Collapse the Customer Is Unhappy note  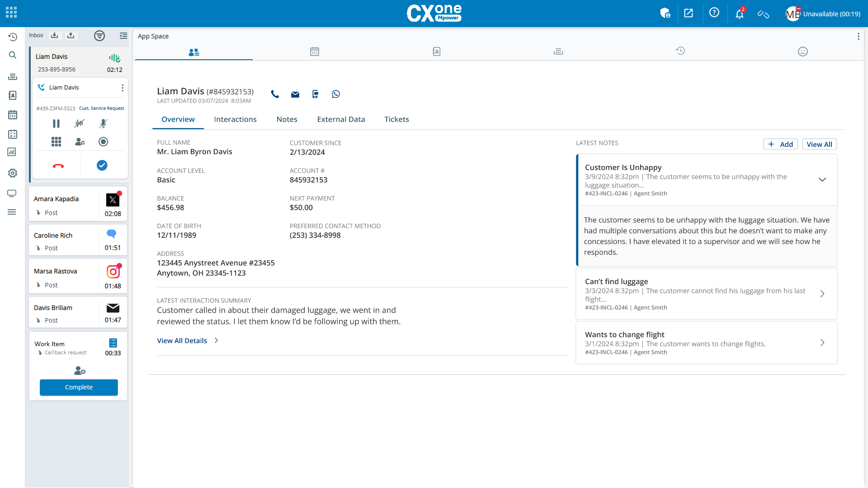(x=822, y=180)
